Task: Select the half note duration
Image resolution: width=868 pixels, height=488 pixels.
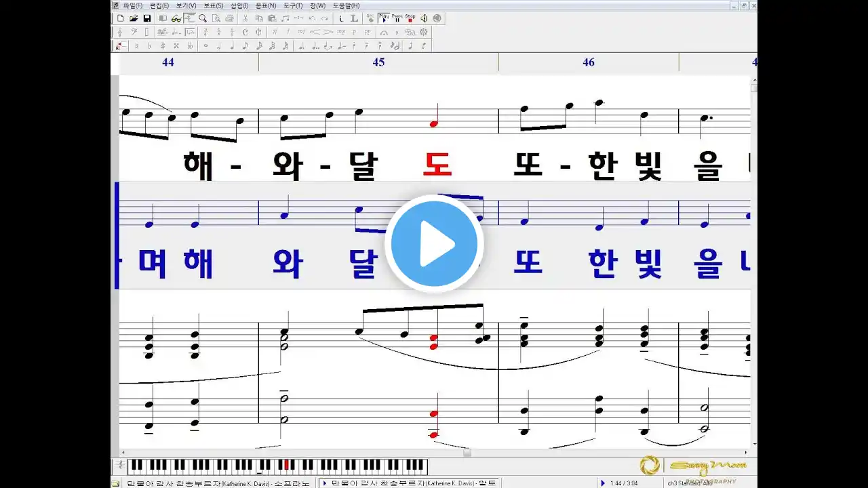Action: [x=219, y=45]
